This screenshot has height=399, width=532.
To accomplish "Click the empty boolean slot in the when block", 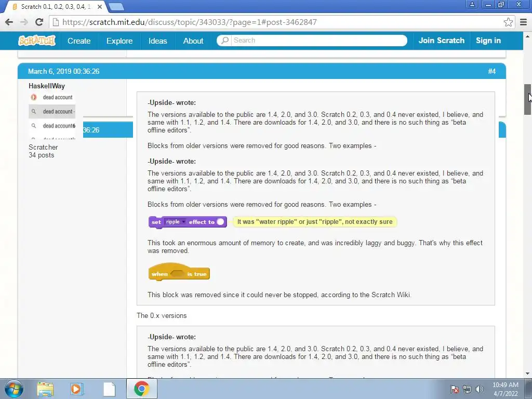I will (x=177, y=273).
